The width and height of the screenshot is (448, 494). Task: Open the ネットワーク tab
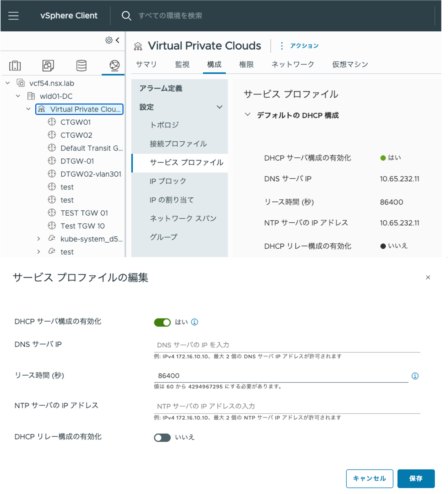click(293, 64)
